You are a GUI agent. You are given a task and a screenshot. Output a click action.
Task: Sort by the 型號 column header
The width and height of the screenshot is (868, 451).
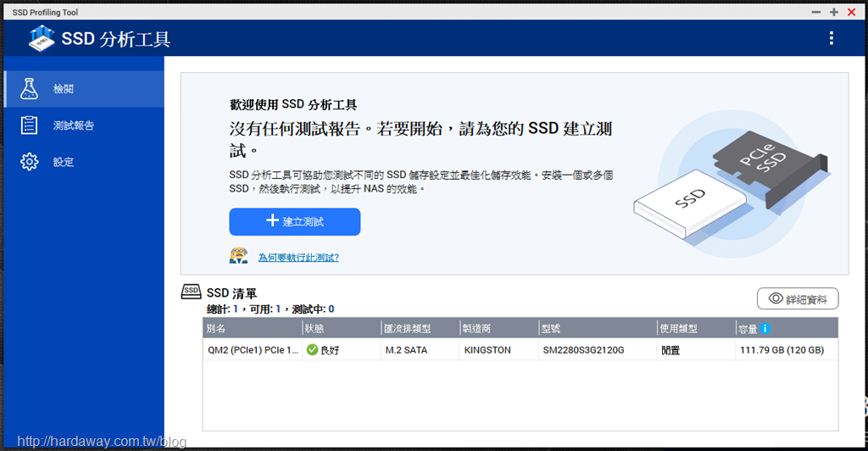point(598,328)
